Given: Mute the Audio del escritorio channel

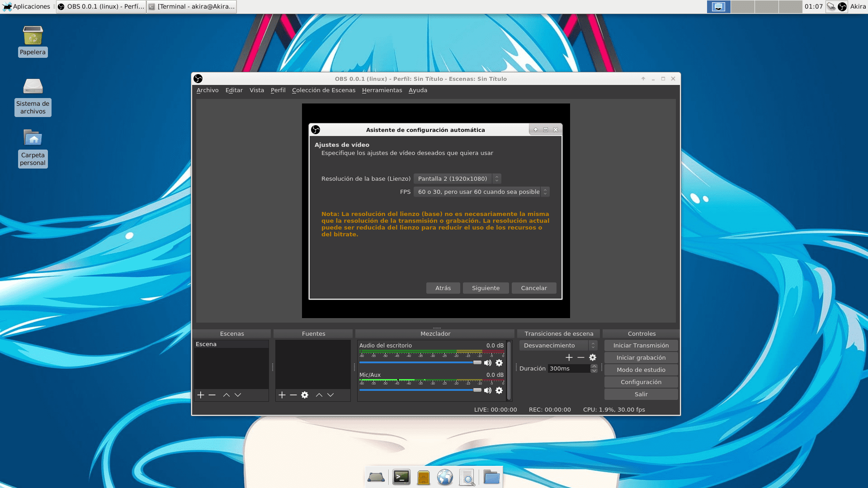Looking at the screenshot, I should click(x=488, y=362).
